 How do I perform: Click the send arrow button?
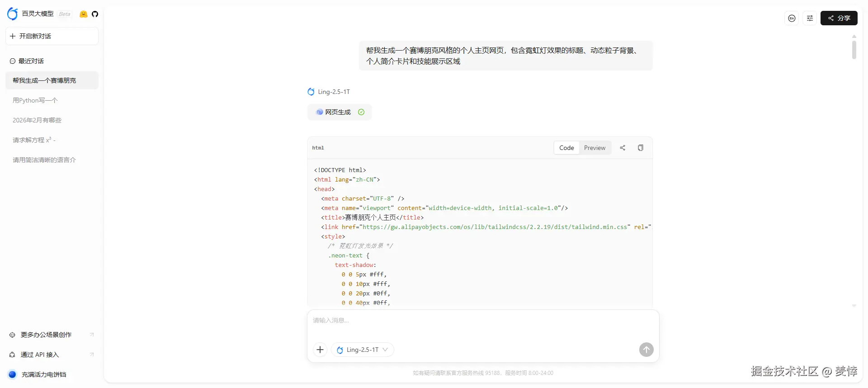pyautogui.click(x=646, y=350)
